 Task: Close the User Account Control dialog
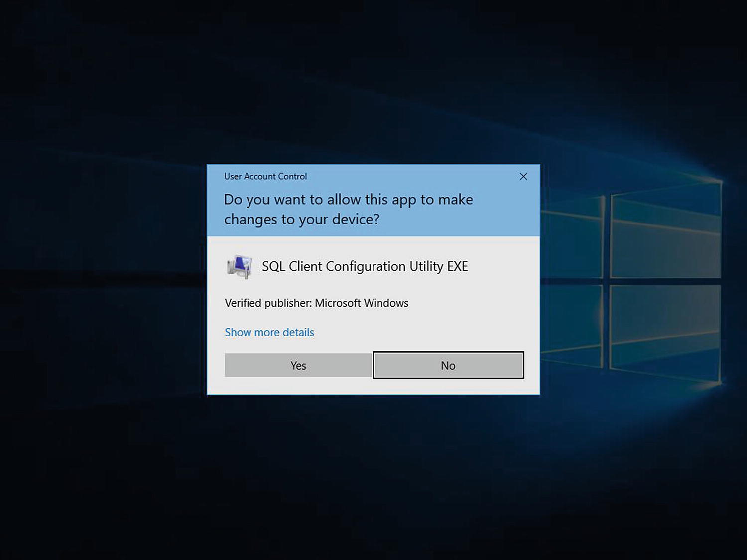pyautogui.click(x=523, y=177)
